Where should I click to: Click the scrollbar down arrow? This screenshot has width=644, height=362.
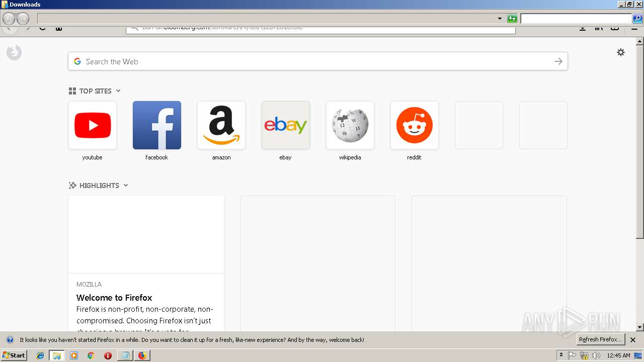tap(640, 327)
